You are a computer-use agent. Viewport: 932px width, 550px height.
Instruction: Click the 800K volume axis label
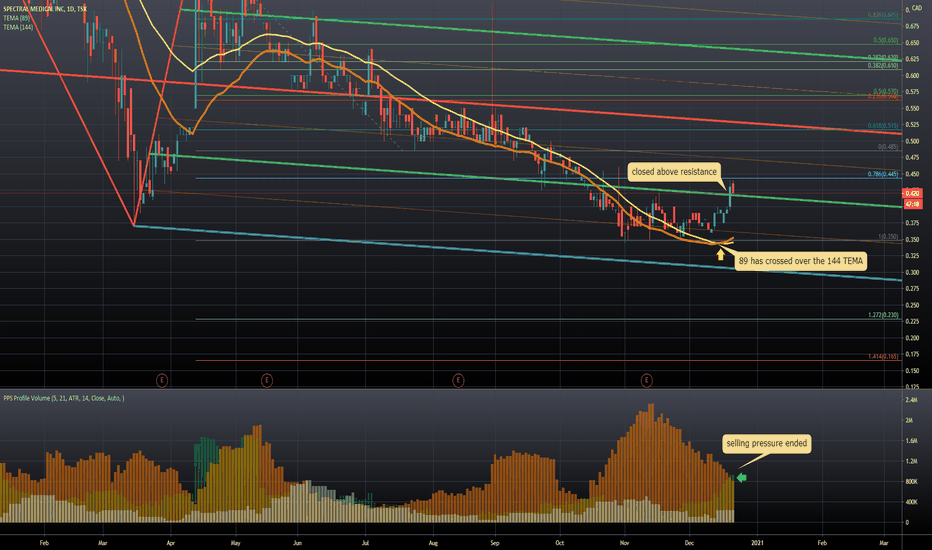coord(911,482)
